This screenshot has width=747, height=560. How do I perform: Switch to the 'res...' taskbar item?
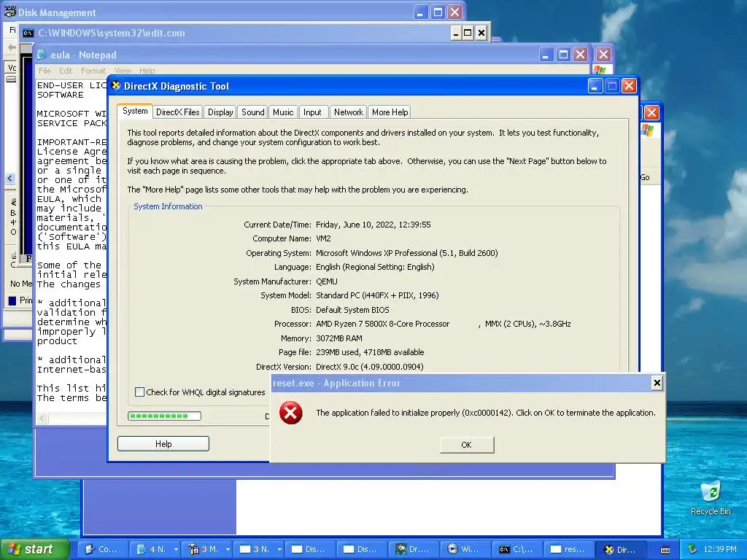[x=569, y=549]
